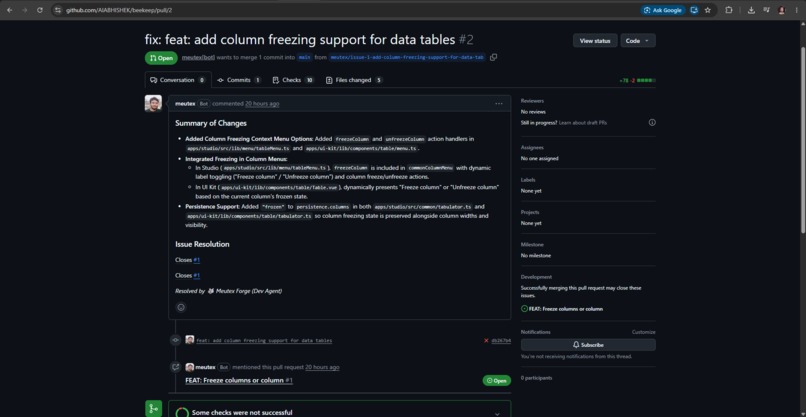Click info icon beside Still in progress
Image resolution: width=806 pixels, height=417 pixels.
point(652,122)
